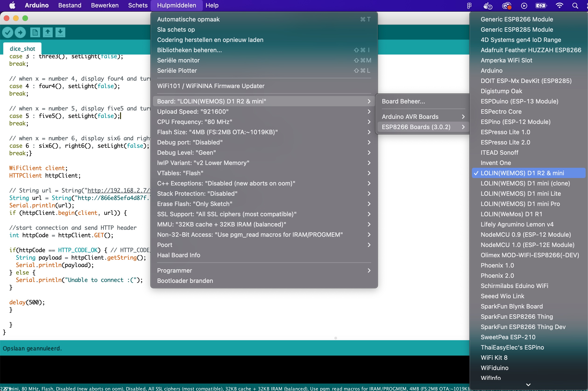Open the Bestand menu
Screen dimensions: 588x391
70,5
